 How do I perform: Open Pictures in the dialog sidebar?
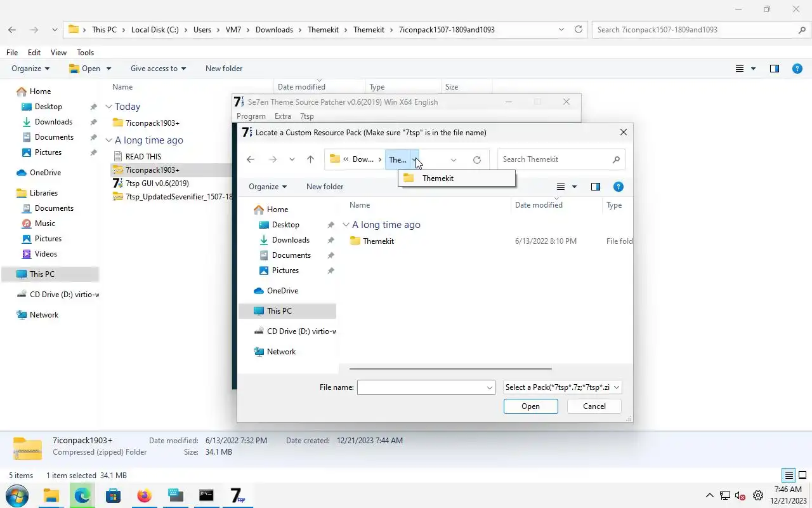285,271
